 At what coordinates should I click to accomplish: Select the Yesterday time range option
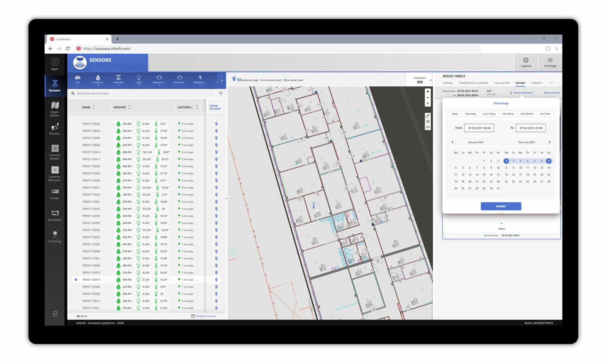(470, 114)
